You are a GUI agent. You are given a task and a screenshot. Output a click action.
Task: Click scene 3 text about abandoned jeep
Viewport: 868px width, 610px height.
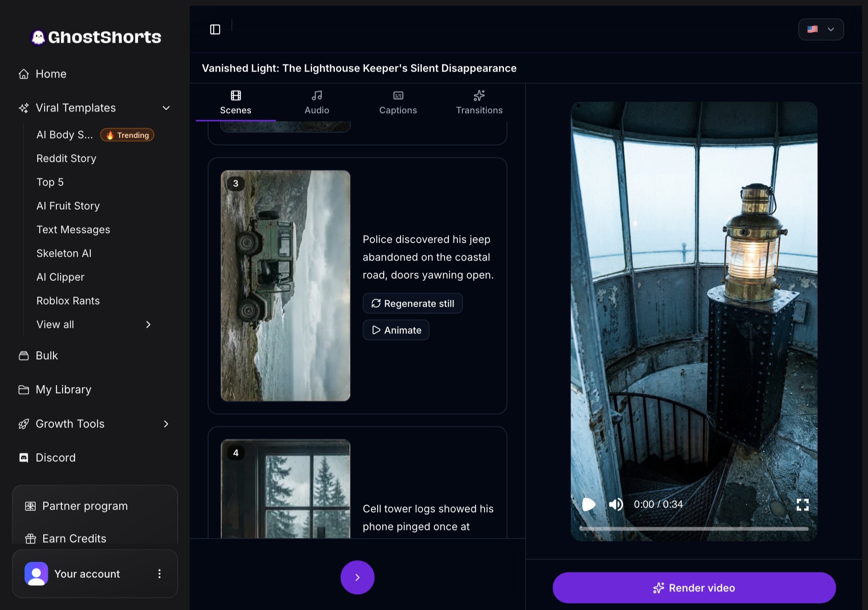(428, 257)
